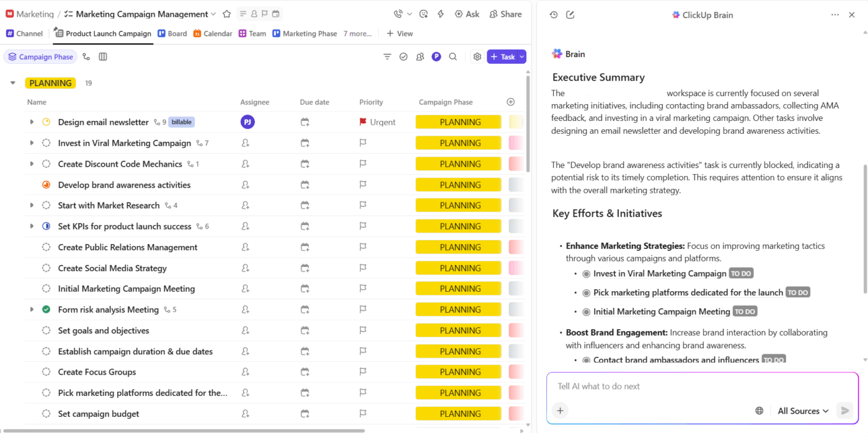Open ClickUp Brain chat history icon
This screenshot has height=433, width=868.
(552, 14)
